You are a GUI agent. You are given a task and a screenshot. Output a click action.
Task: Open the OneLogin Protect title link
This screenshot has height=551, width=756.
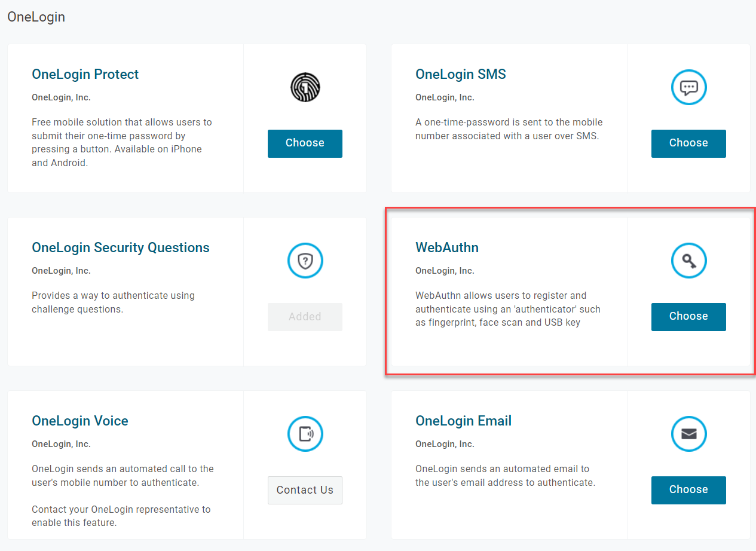[x=85, y=74]
